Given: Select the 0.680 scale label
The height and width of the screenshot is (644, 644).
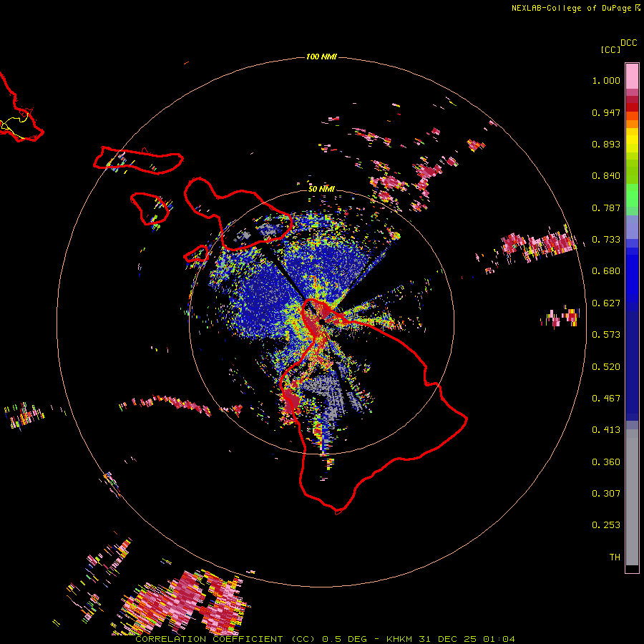Looking at the screenshot, I should point(606,271).
